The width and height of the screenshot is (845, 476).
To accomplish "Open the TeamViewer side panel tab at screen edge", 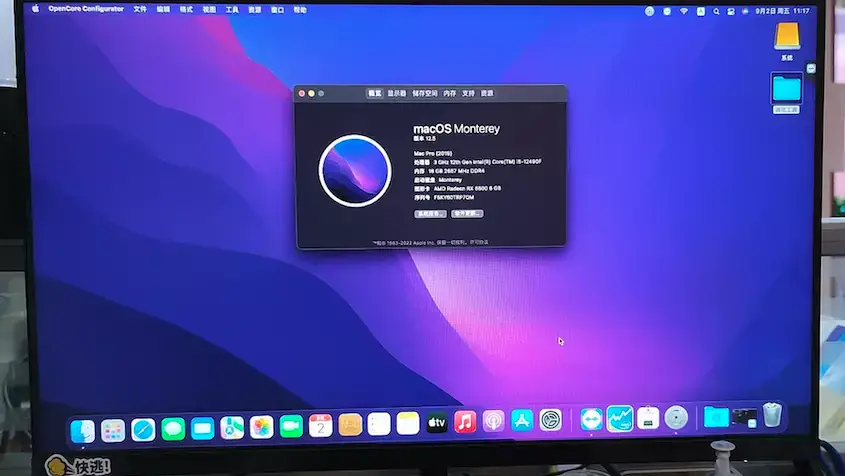I will 811,68.
